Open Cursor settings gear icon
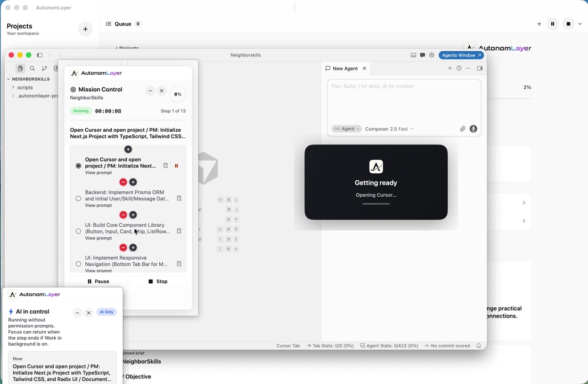The width and height of the screenshot is (588, 384). (x=432, y=55)
